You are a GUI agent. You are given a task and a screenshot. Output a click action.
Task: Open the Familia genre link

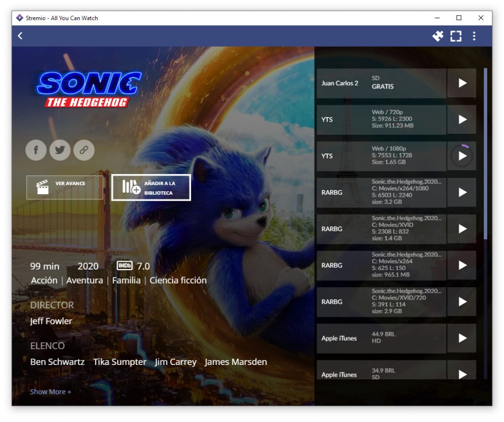pos(126,280)
